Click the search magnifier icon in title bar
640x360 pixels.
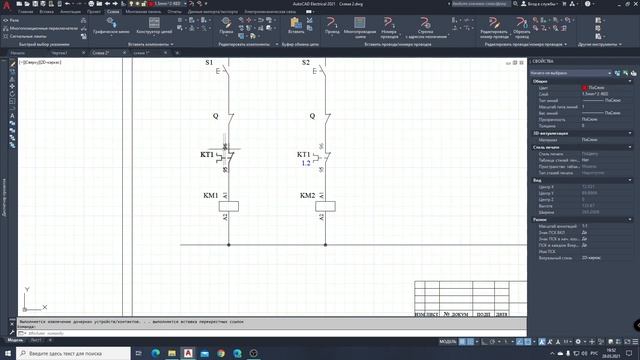click(x=516, y=4)
